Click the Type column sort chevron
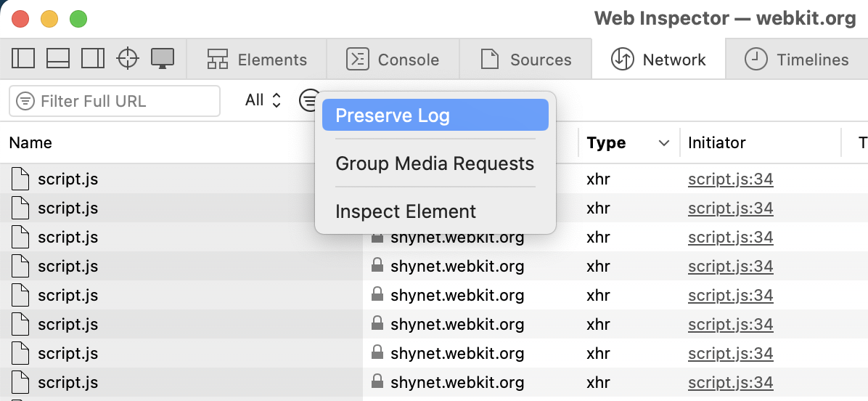This screenshot has width=868, height=401. (663, 143)
